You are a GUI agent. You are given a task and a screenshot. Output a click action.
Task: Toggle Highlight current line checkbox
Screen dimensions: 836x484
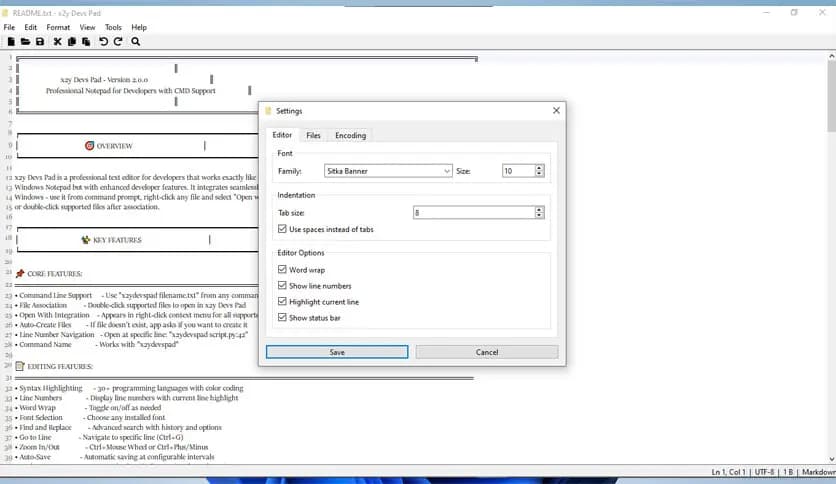pos(282,301)
